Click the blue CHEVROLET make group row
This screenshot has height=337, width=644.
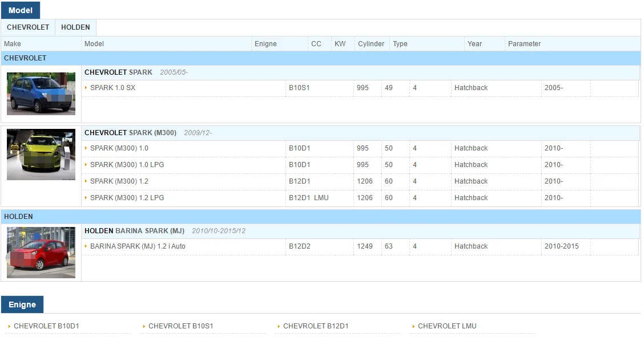[321, 58]
